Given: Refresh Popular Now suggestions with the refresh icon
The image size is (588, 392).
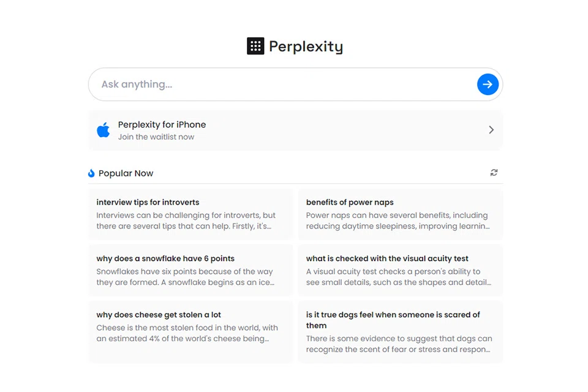Looking at the screenshot, I should (494, 173).
